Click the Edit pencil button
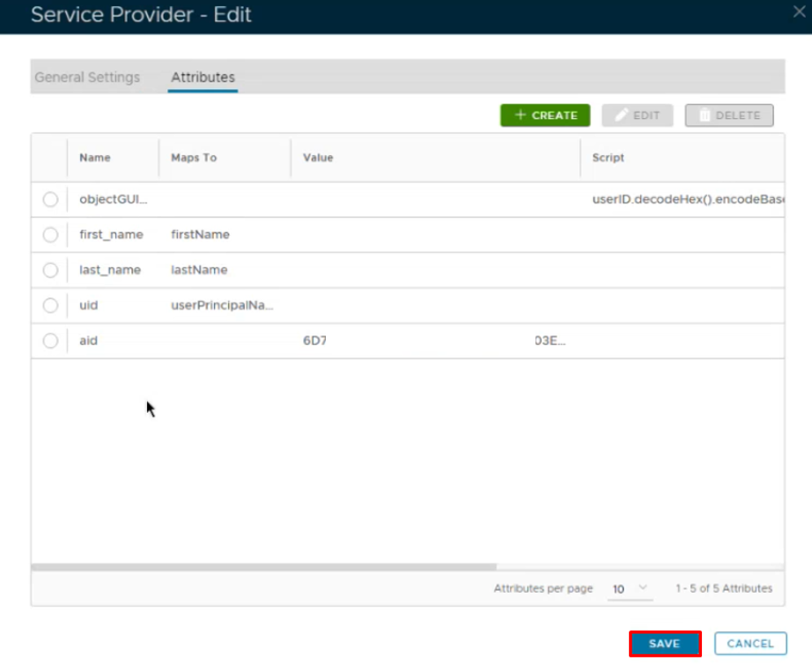Image resolution: width=812 pixels, height=671 pixels. (637, 115)
